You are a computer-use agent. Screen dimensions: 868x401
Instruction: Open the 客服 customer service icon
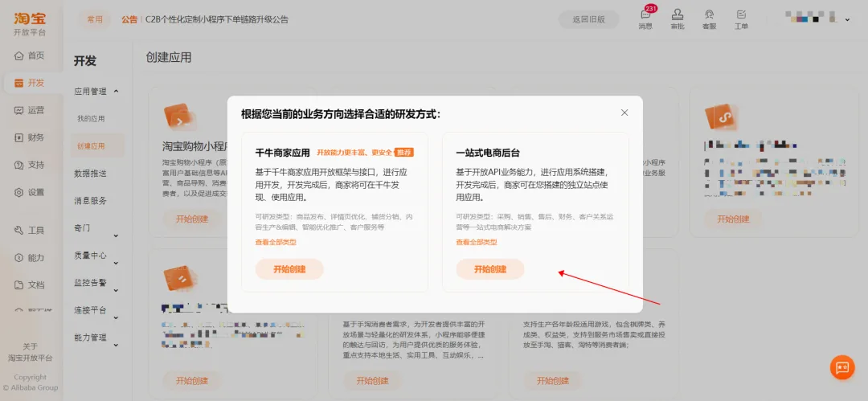(x=709, y=18)
